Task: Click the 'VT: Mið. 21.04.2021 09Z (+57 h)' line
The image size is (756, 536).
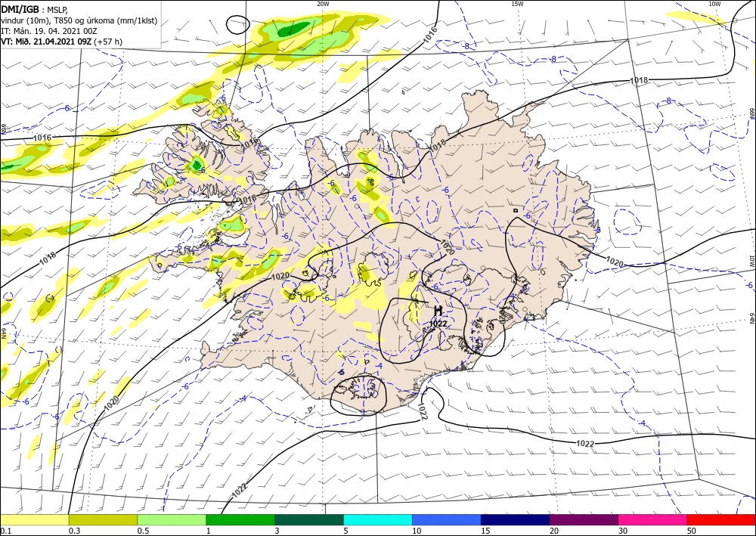Action: [x=62, y=42]
